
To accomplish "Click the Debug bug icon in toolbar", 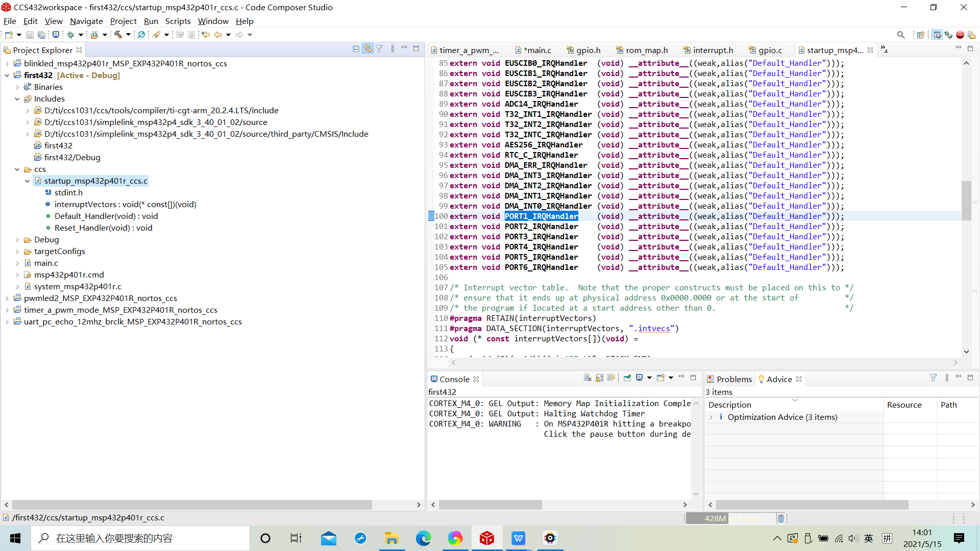I will click(71, 35).
